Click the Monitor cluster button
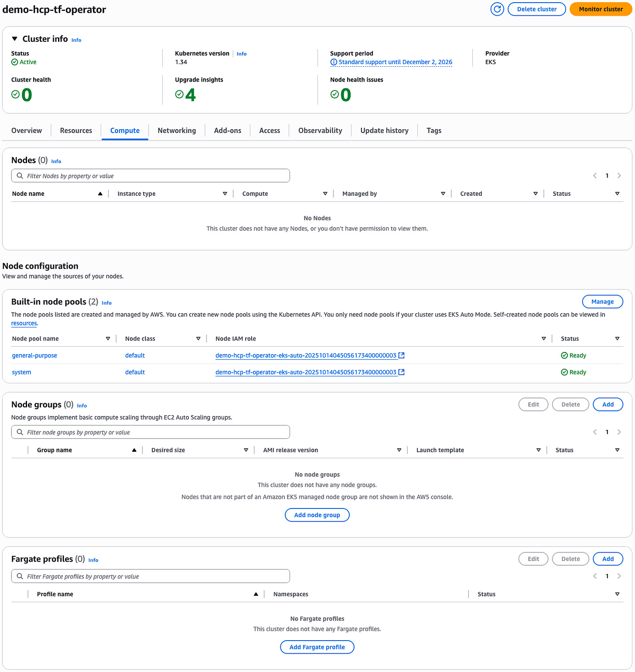The image size is (635, 672). click(601, 9)
